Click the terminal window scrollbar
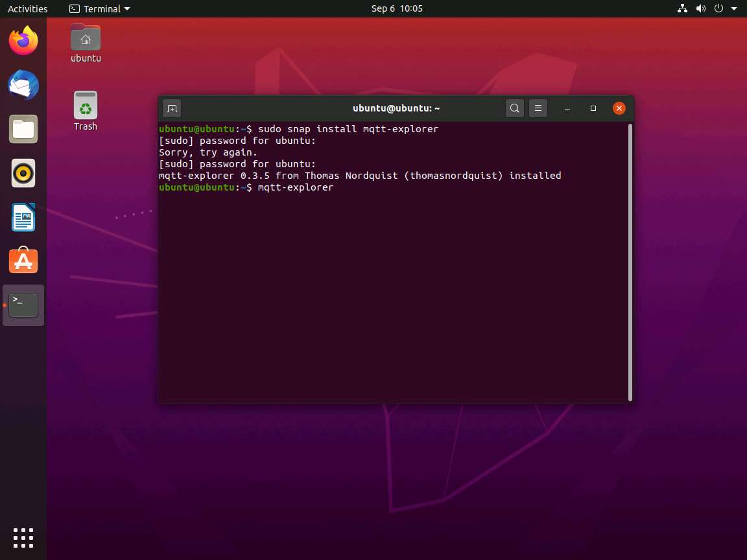The width and height of the screenshot is (747, 560). (630, 259)
